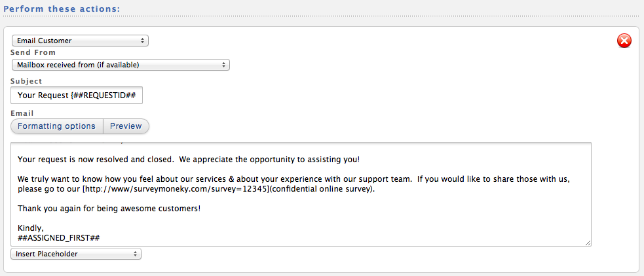This screenshot has width=644, height=276.
Task: Click the Subject label
Action: tap(26, 81)
